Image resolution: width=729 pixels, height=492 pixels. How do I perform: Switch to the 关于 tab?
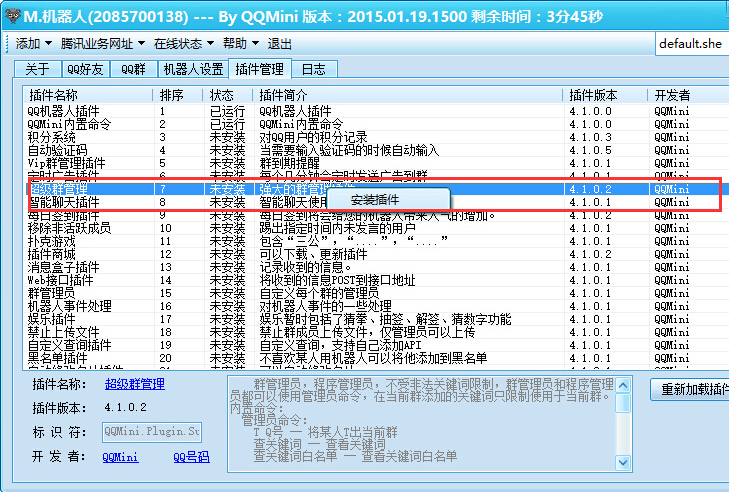click(36, 69)
